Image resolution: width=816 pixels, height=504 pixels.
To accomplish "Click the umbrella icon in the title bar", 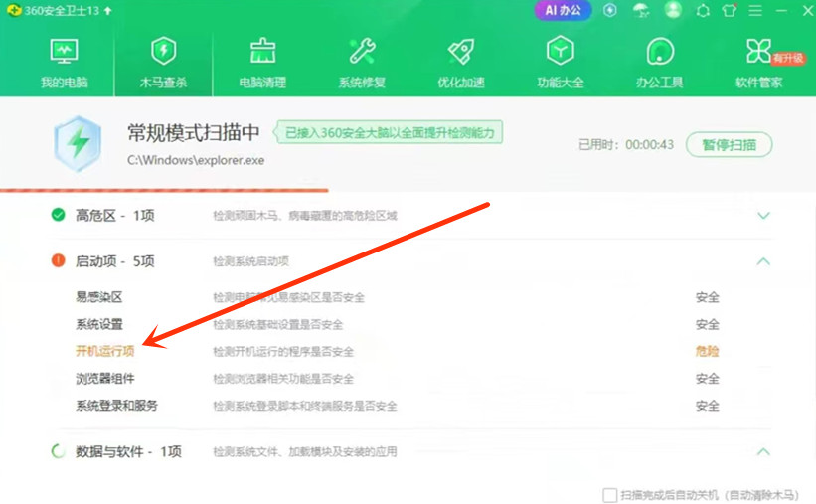I will [641, 10].
